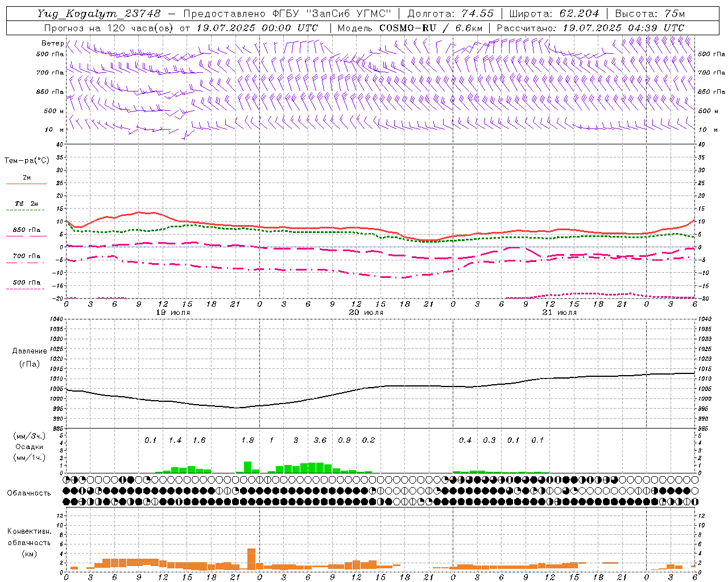Click the 0.3 precipitation value

coord(489,440)
